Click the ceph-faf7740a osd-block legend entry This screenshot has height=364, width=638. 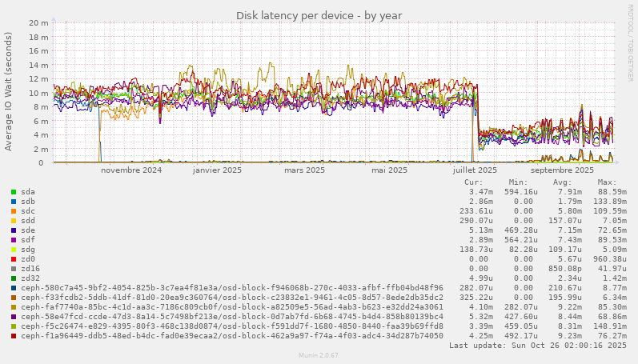coord(232,307)
